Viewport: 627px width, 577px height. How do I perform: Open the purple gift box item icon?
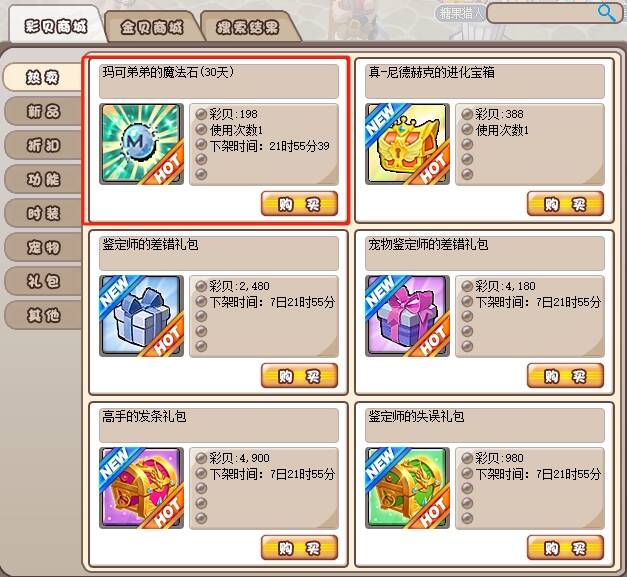click(x=407, y=316)
